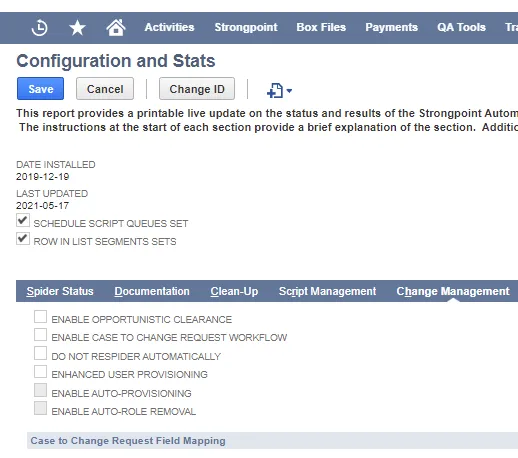Open the Strongpoint menu
The height and width of the screenshot is (458, 518).
coord(246,27)
